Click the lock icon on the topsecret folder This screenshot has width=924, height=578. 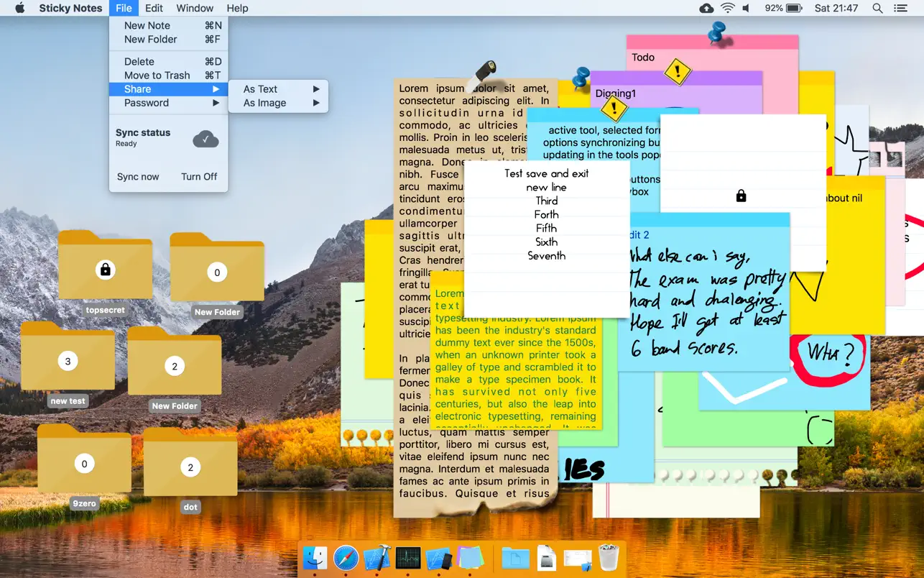click(x=105, y=271)
